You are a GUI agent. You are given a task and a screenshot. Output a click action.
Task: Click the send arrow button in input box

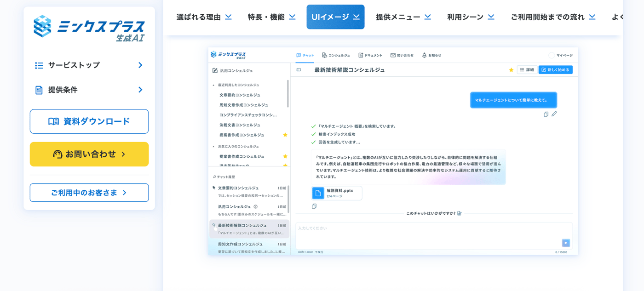coord(566,243)
